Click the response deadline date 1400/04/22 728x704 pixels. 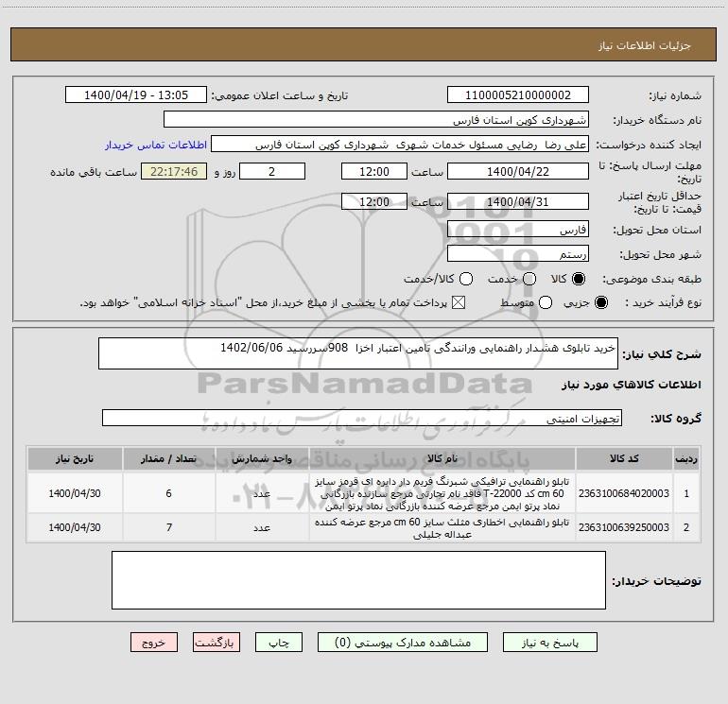coord(518,171)
